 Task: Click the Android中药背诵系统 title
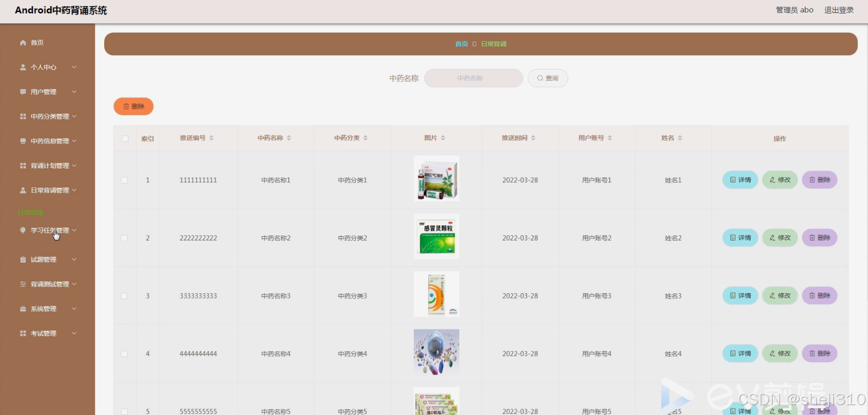pyautogui.click(x=61, y=10)
